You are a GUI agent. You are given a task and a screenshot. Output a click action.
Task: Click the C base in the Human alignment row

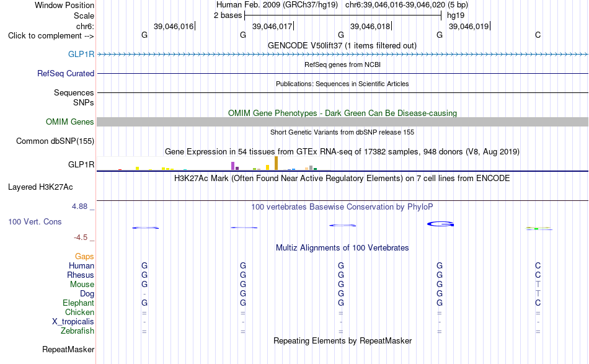[538, 265]
